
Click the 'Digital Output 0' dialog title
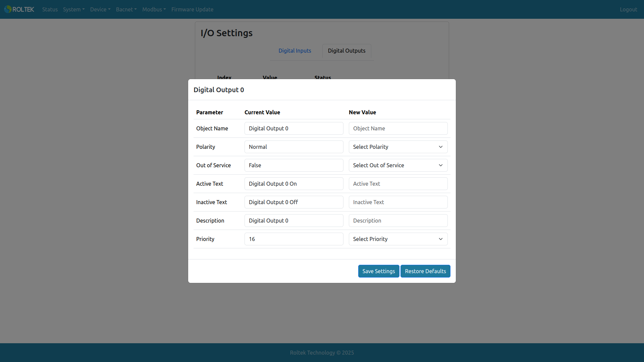(x=219, y=90)
